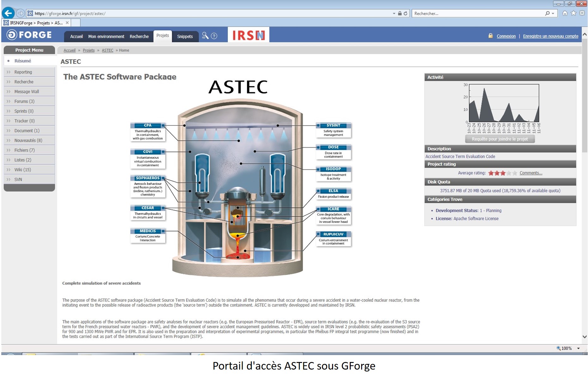Click the Comments... link in Project rating
The width and height of the screenshot is (588, 380).
(x=531, y=173)
